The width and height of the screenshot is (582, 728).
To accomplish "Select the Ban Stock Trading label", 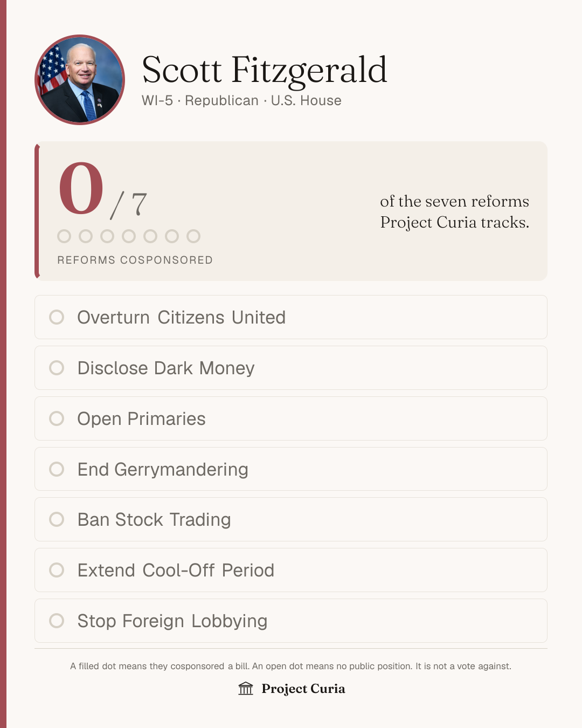I will 154,520.
